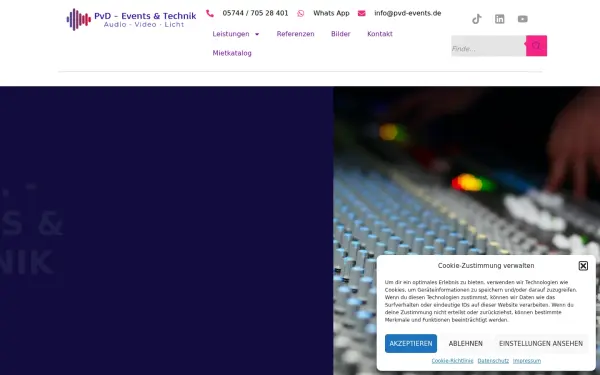
Task: Navigate to the Kontakt page
Action: click(x=380, y=34)
